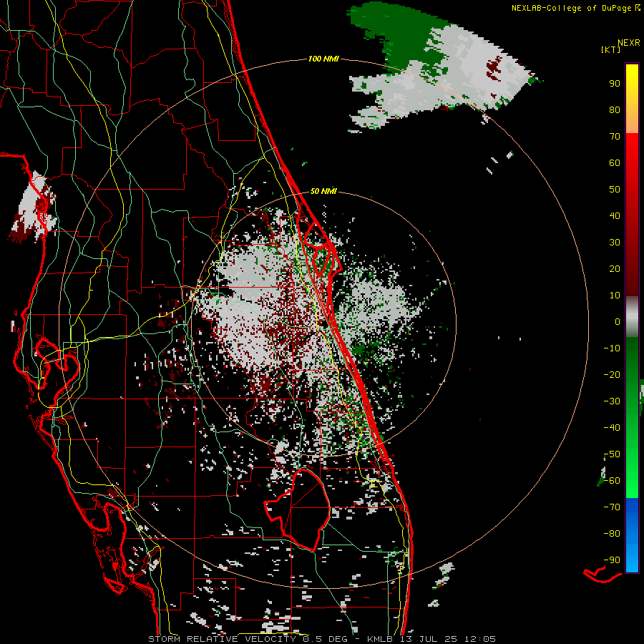Image resolution: width=644 pixels, height=644 pixels.
Task: Click STORM RELATIVE VELOCITY in the caption
Action: tap(223, 639)
